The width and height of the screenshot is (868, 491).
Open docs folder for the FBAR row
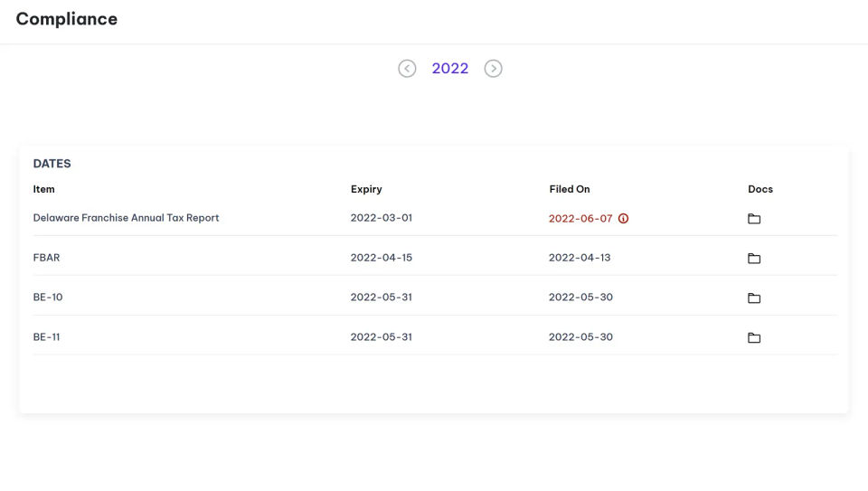(x=754, y=258)
